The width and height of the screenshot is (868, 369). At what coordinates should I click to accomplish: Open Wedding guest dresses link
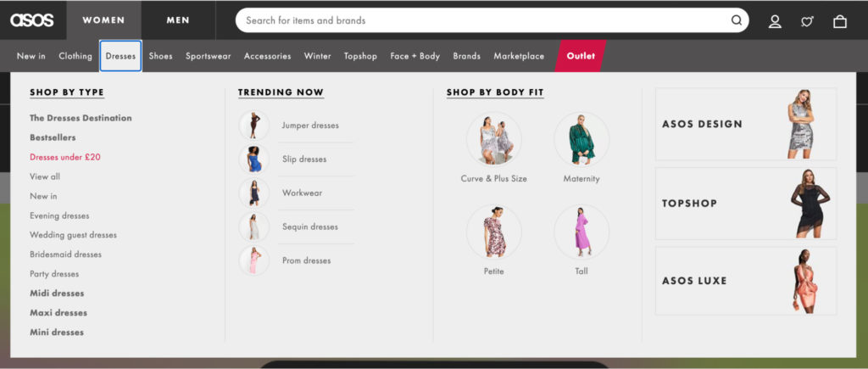coord(73,235)
